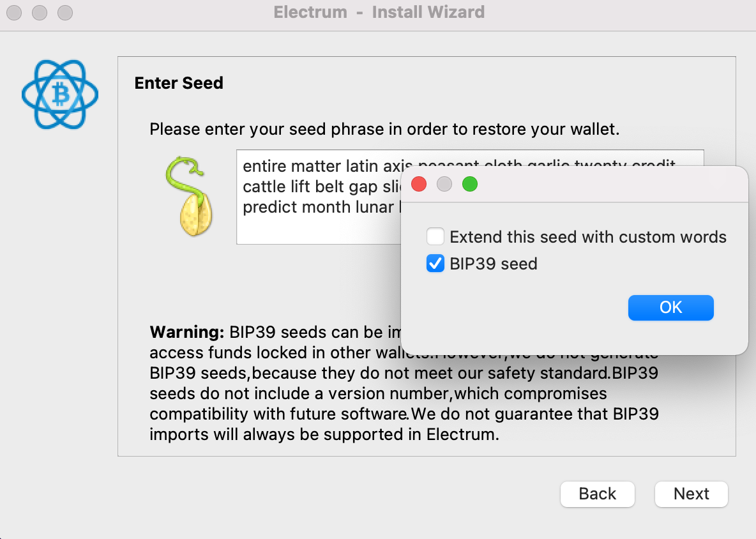Enable the Extend this seed with custom words checkbox
Screen dimensions: 756x539
(x=435, y=237)
